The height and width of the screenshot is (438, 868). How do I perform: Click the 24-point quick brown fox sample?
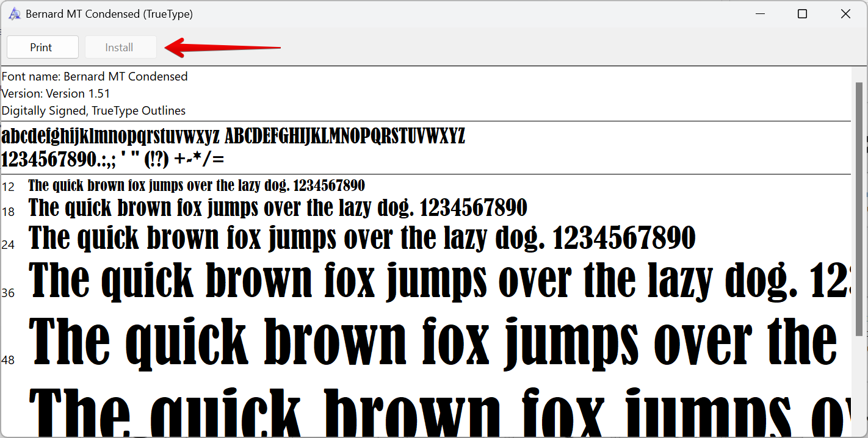(362, 238)
